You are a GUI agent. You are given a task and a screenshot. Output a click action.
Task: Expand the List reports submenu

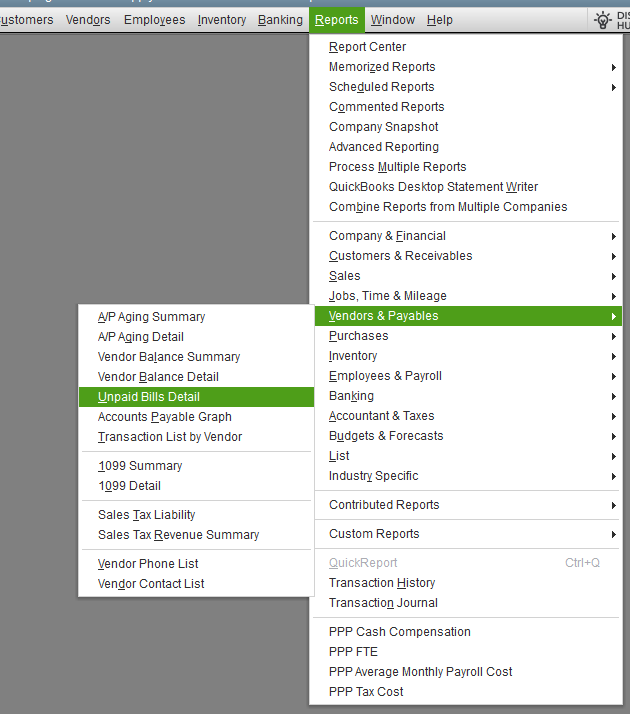pos(466,456)
